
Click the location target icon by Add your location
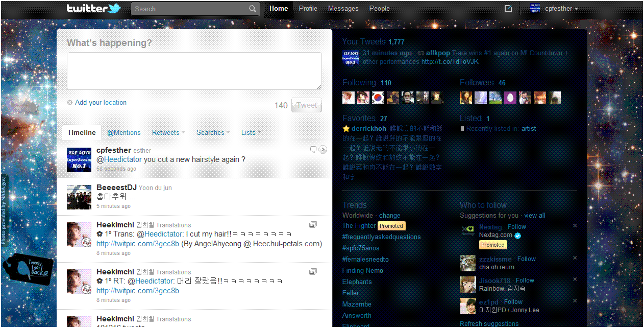(70, 103)
